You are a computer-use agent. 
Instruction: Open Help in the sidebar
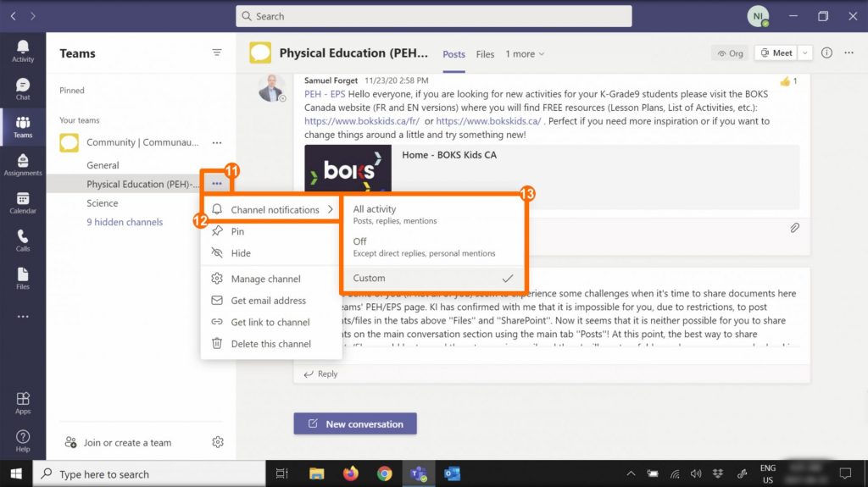click(23, 441)
